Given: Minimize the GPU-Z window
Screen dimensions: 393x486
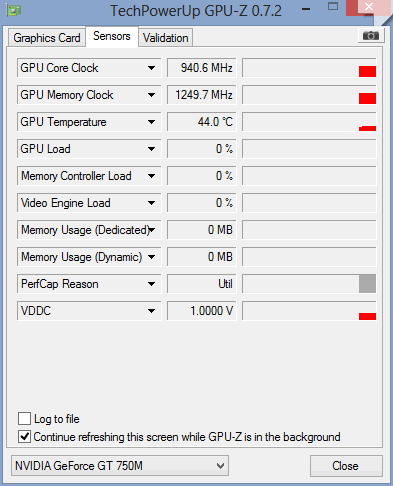Looking at the screenshot, I should (306, 9).
